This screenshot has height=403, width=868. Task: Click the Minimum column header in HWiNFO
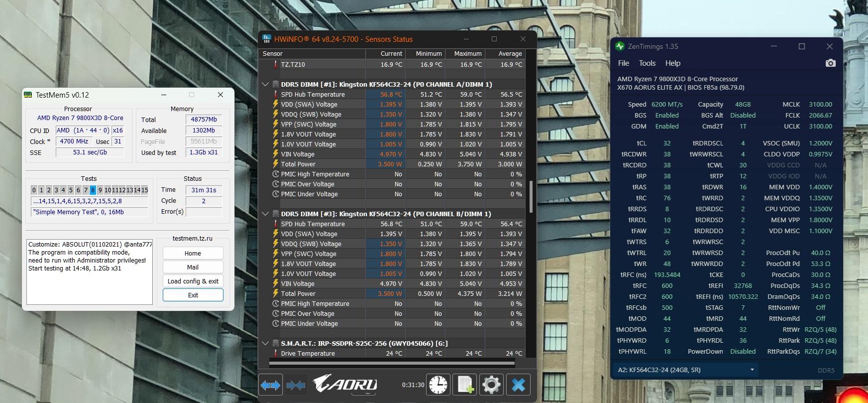[x=425, y=53]
